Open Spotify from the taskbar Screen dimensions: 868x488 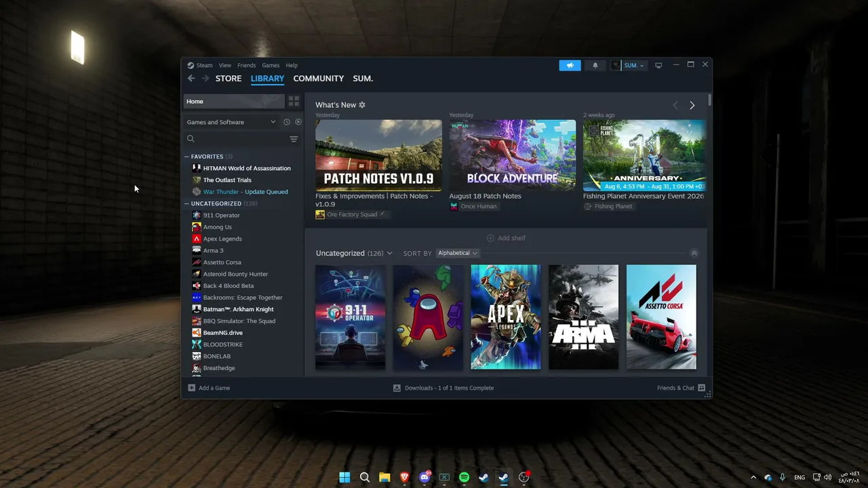[x=465, y=477]
